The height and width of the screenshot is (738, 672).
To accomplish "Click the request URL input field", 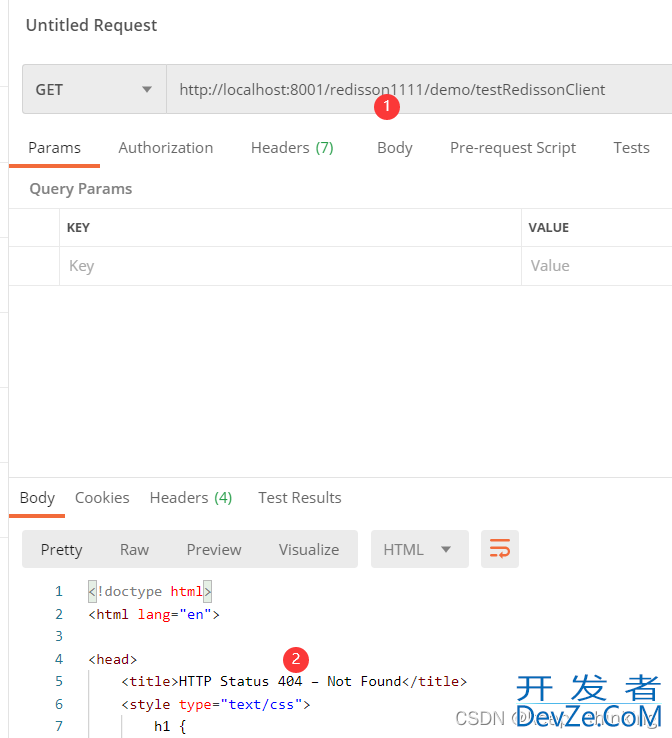I will point(419,89).
